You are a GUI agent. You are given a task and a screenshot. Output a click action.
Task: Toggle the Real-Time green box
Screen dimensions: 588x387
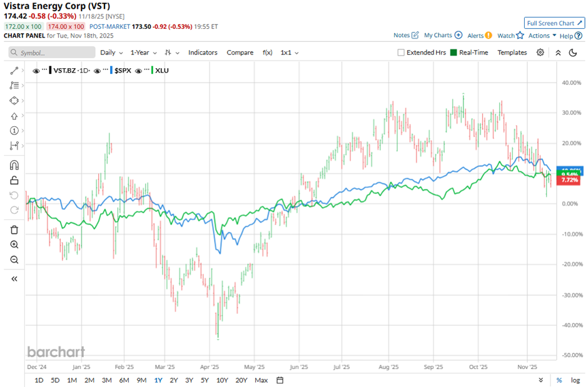tap(454, 53)
